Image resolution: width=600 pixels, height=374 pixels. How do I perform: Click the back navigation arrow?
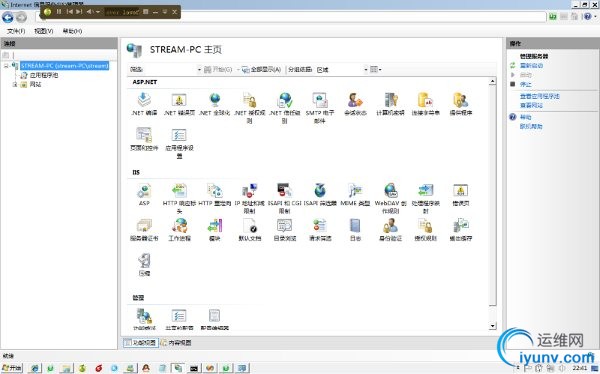click(8, 17)
